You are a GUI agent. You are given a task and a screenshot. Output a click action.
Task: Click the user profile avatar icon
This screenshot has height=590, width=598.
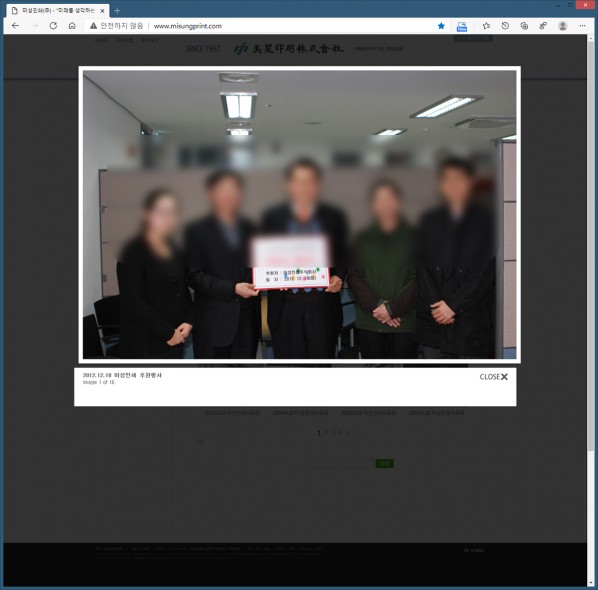pyautogui.click(x=563, y=26)
